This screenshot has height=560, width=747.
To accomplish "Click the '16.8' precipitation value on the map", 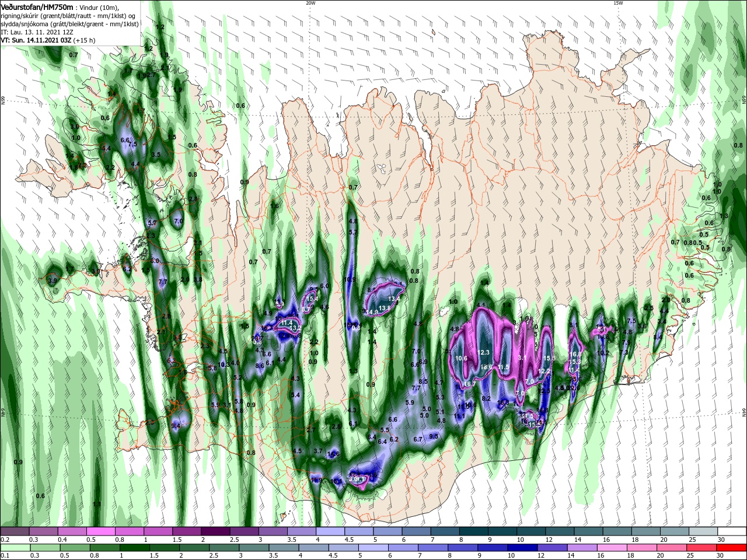I will [575, 354].
